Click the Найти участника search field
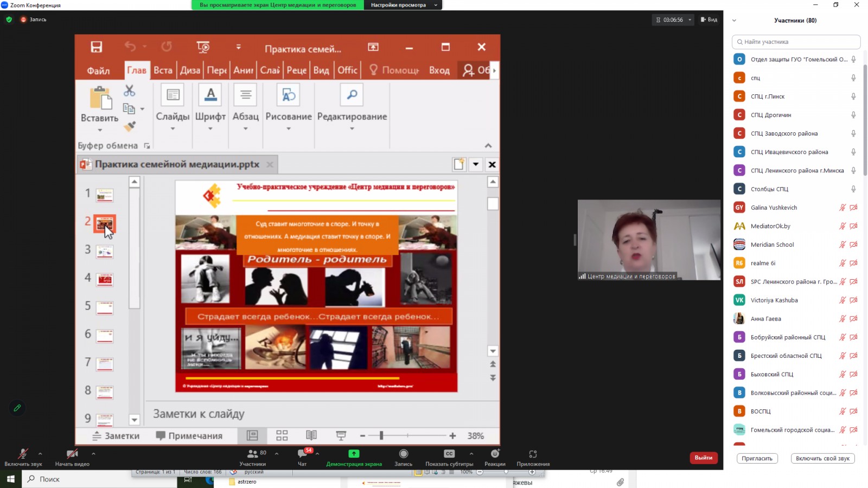 pyautogui.click(x=796, y=42)
